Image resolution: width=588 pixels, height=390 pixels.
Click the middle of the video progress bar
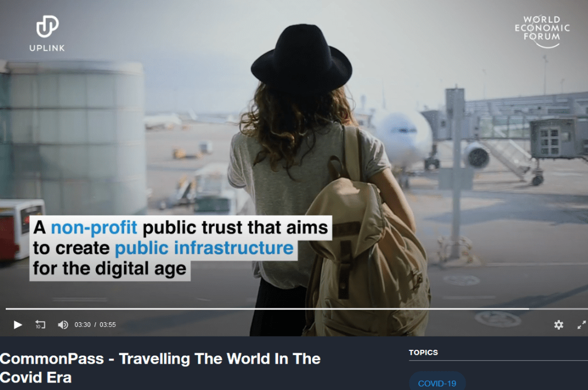(x=297, y=308)
